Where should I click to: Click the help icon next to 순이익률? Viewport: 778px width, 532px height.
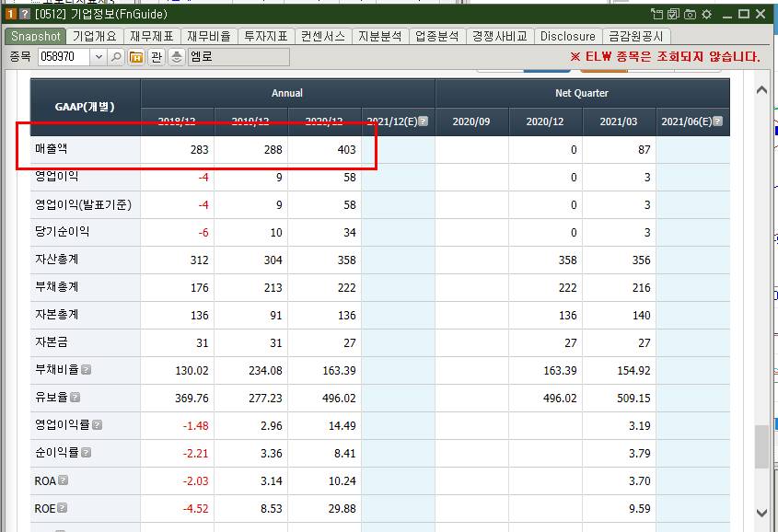86,453
